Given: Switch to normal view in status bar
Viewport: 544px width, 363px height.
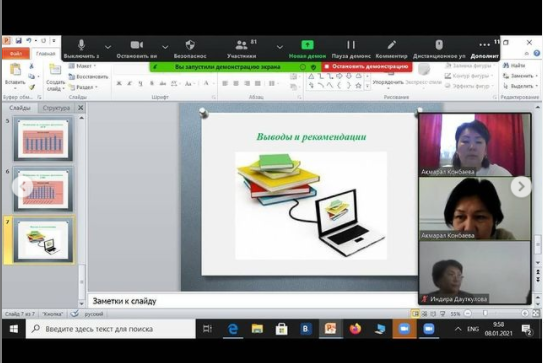Looking at the screenshot, I should click(x=415, y=314).
